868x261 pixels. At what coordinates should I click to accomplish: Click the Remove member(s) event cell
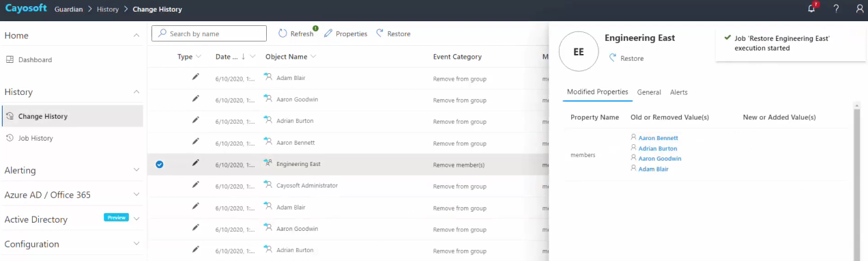(x=459, y=165)
